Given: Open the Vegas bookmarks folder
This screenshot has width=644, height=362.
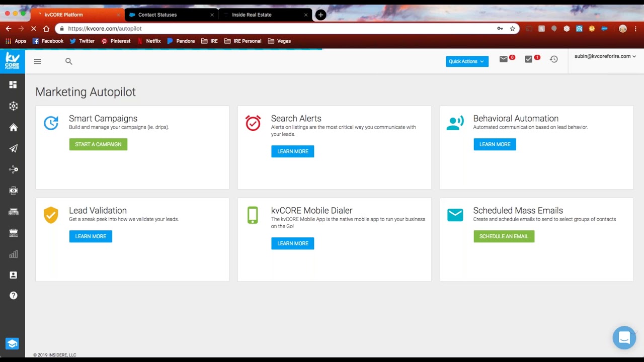Looking at the screenshot, I should coord(279,41).
